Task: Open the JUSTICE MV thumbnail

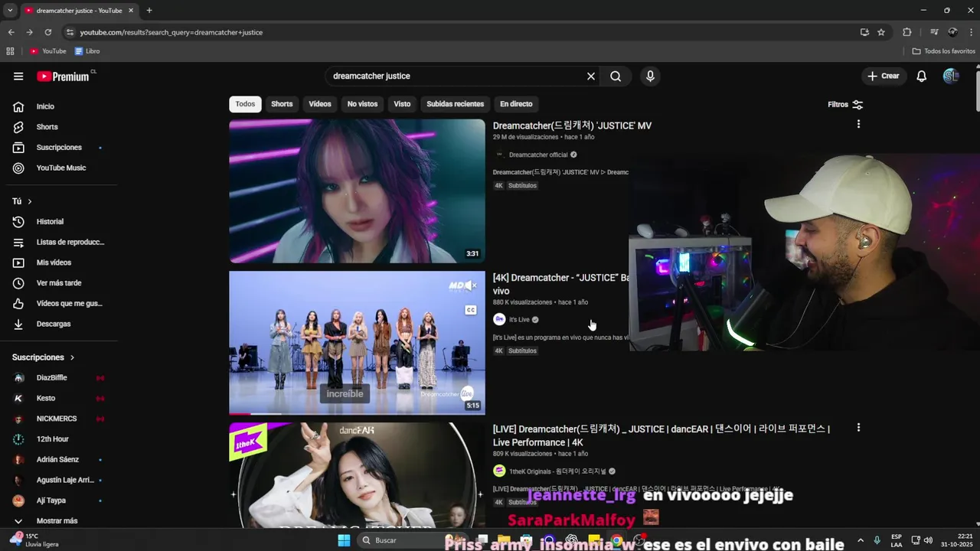Action: click(x=357, y=191)
